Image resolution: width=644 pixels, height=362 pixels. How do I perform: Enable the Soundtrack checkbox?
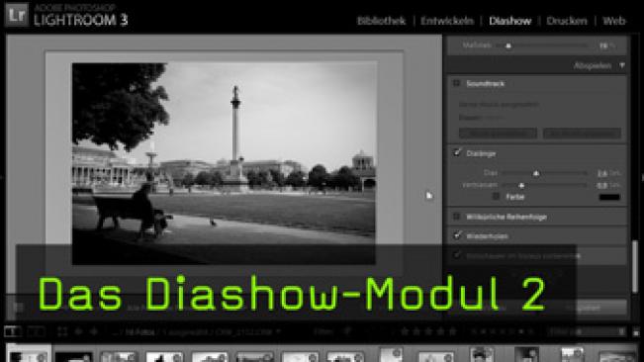(456, 83)
